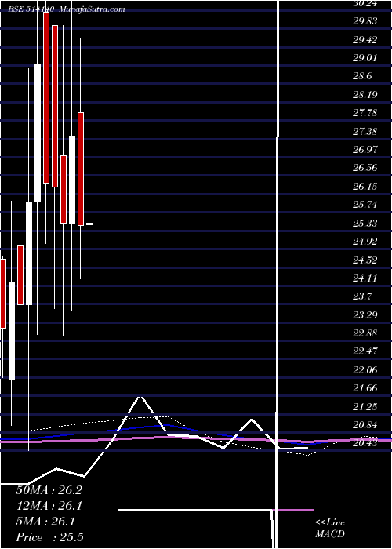Click the tallest red candlestick body
Screen dimensions: 392x549
tap(46, 97)
